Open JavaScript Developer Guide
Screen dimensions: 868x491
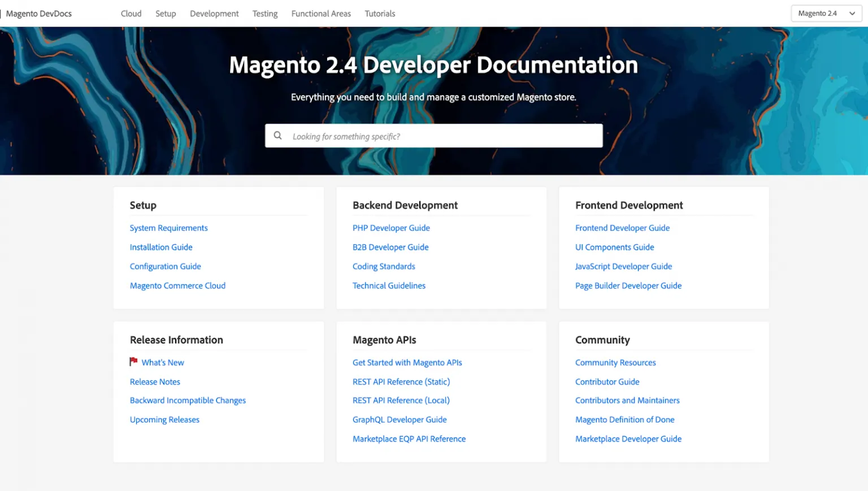(623, 266)
